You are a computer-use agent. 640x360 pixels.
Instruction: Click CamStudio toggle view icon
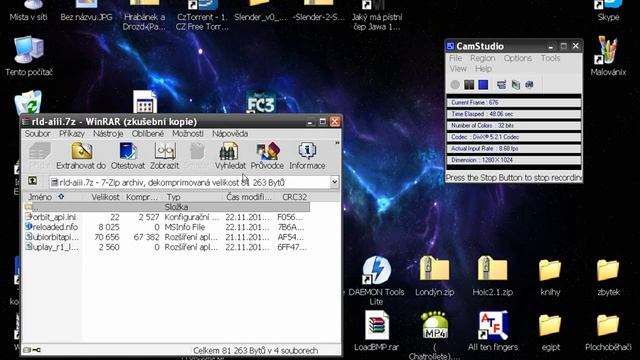[501, 84]
